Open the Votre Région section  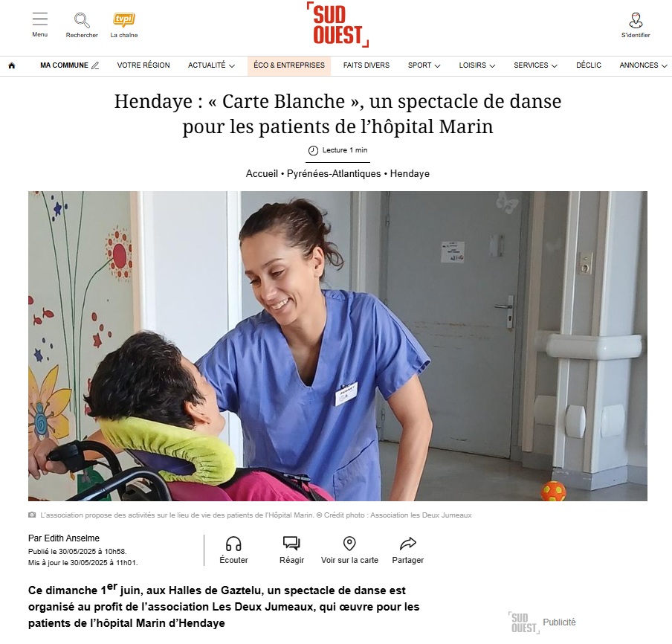point(143,65)
